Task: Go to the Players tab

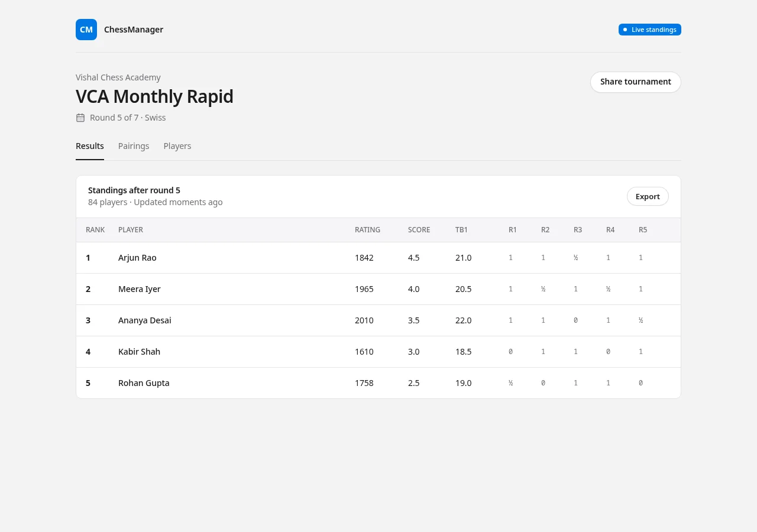Action: click(177, 146)
